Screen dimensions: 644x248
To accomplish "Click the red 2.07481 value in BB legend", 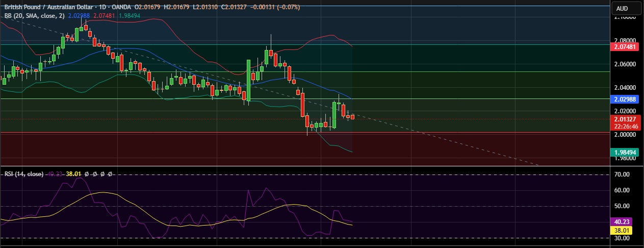I will click(x=104, y=16).
